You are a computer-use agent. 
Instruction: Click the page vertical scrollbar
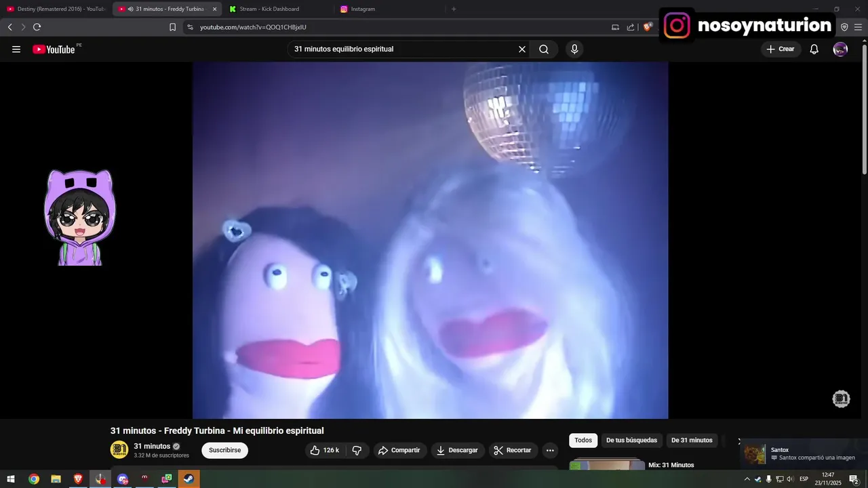tap(864, 108)
